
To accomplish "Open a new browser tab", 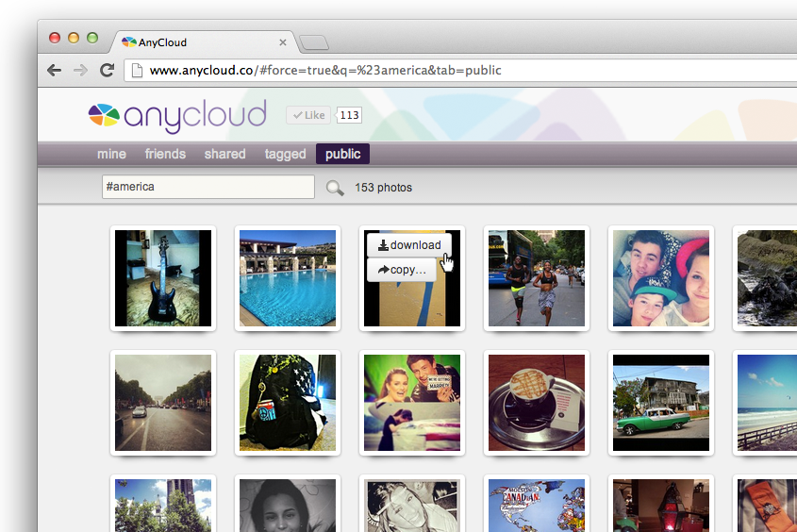I will [314, 42].
